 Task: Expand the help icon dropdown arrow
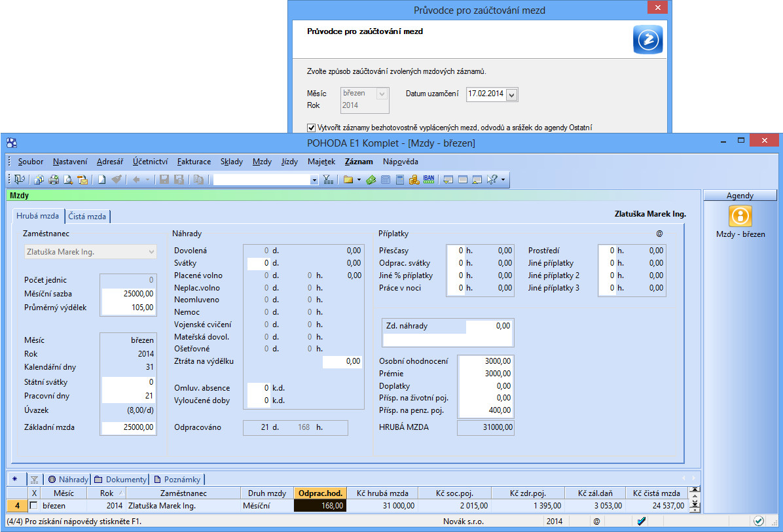[x=503, y=180]
